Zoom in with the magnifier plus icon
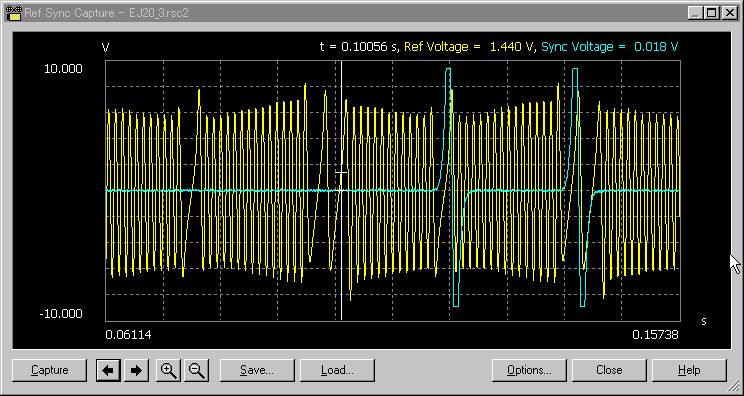Screen dimensions: 744x396 point(169,370)
